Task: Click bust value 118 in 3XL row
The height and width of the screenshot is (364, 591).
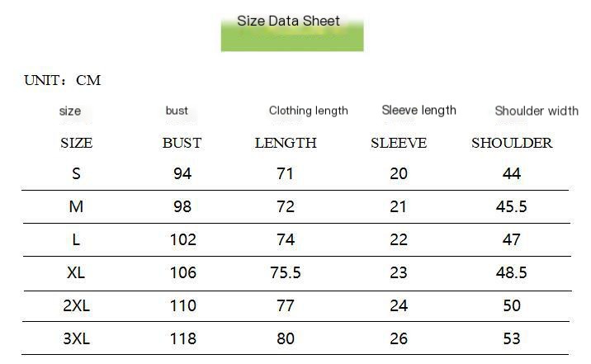Action: pyautogui.click(x=182, y=338)
